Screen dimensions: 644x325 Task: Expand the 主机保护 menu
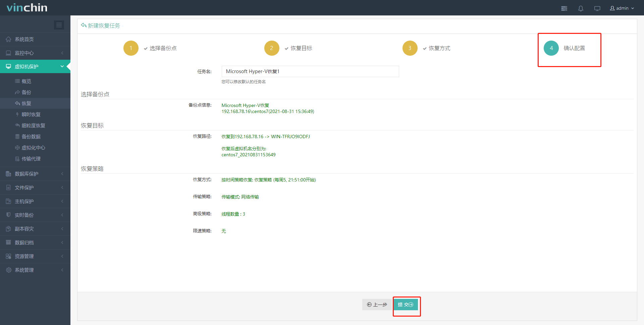click(35, 201)
